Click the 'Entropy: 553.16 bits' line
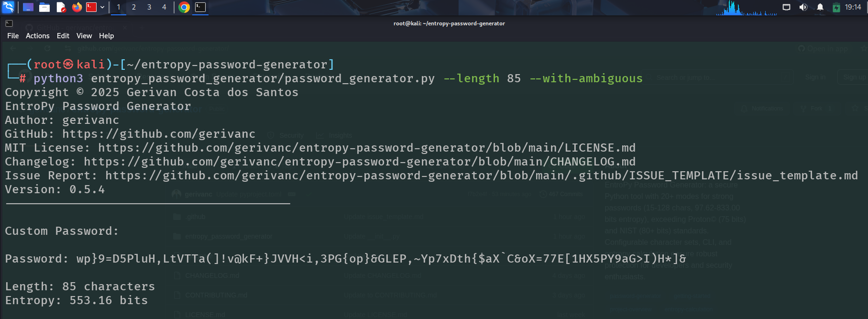Screen dimensions: 868x319 [77, 300]
